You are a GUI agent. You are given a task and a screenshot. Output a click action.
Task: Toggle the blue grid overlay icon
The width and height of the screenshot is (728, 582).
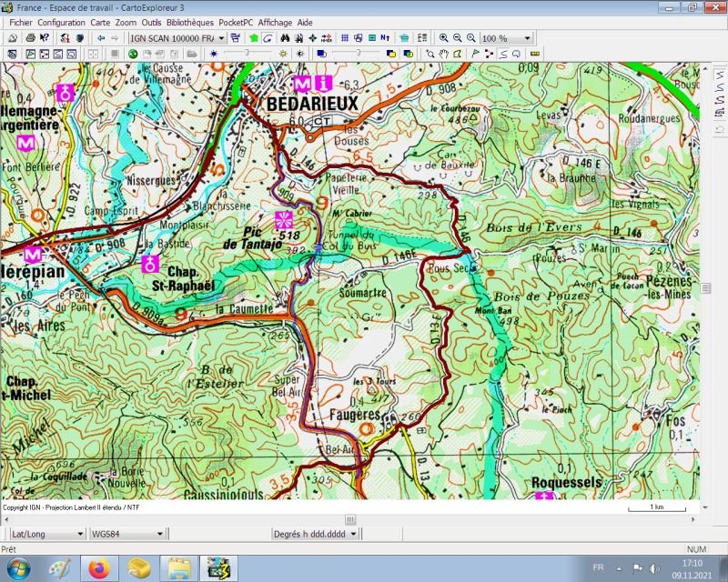345,38
